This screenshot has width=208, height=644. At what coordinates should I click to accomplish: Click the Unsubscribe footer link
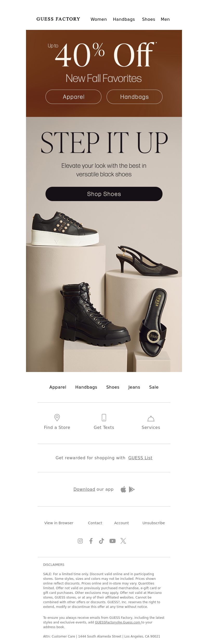click(x=154, y=523)
